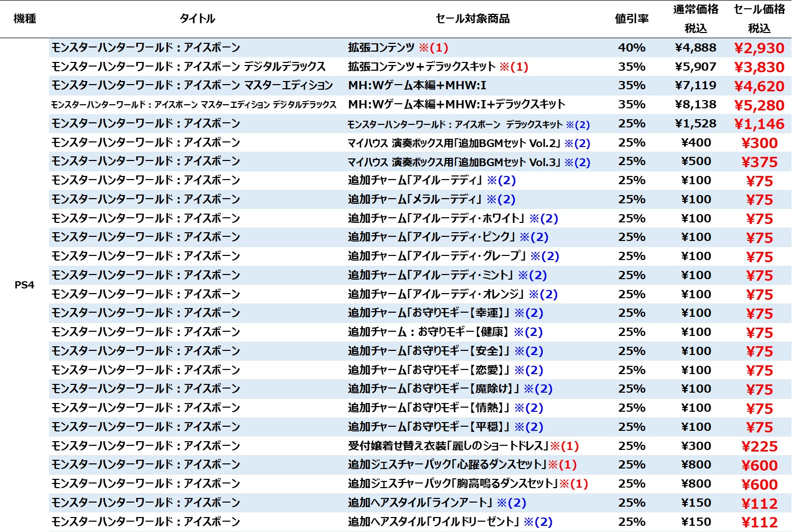Click the 「アイルーテディ・グレープ」 charm cell
The height and width of the screenshot is (532, 792).
[453, 256]
